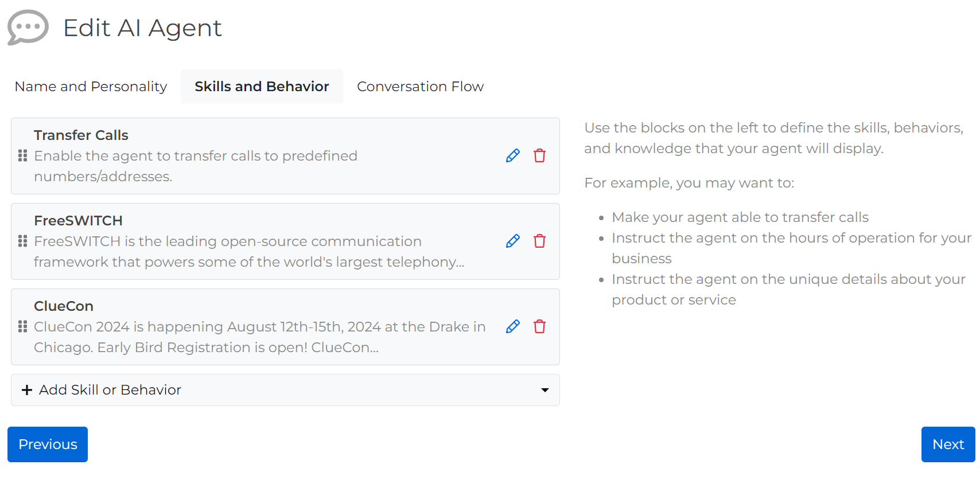Edit the ClueCon skill block

click(x=513, y=326)
